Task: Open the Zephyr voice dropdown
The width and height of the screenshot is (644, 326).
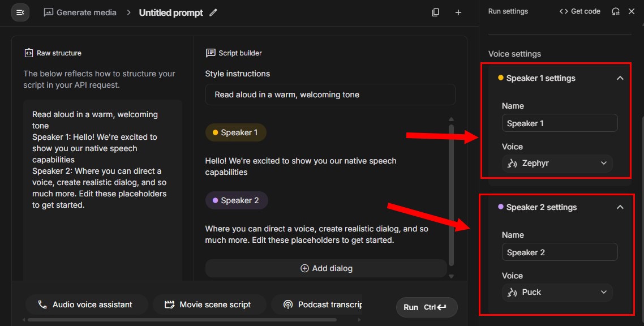Action: 557,164
